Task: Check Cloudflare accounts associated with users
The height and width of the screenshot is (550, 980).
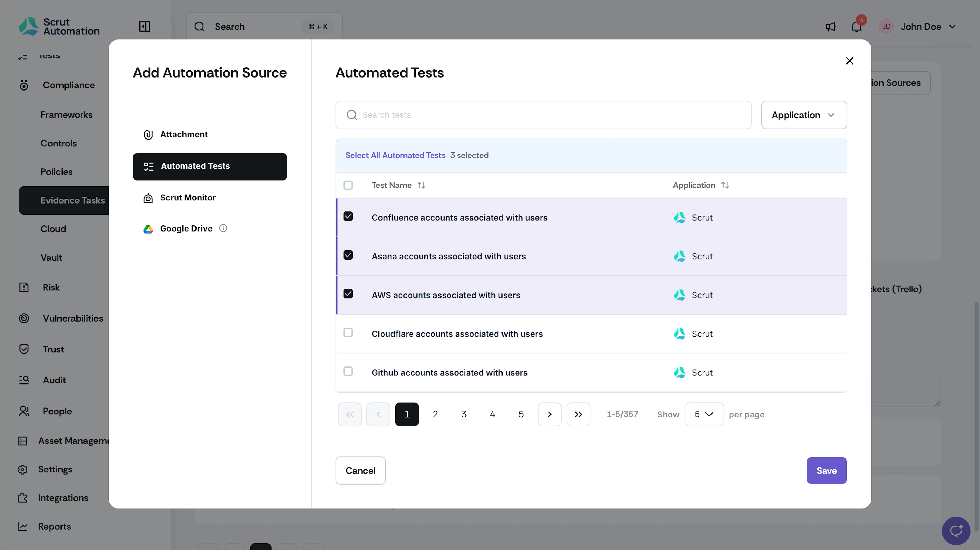Action: pyautogui.click(x=348, y=332)
